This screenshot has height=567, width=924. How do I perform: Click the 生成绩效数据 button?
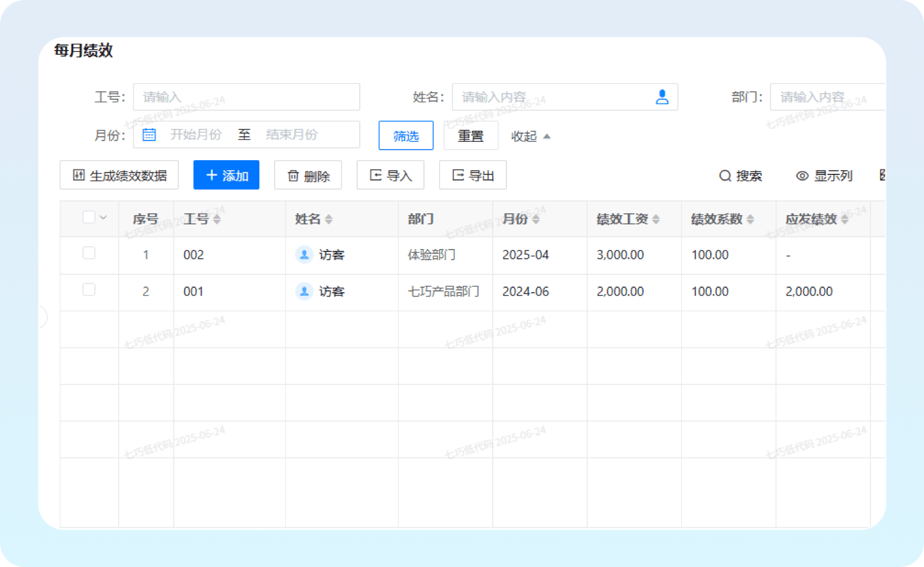(119, 175)
